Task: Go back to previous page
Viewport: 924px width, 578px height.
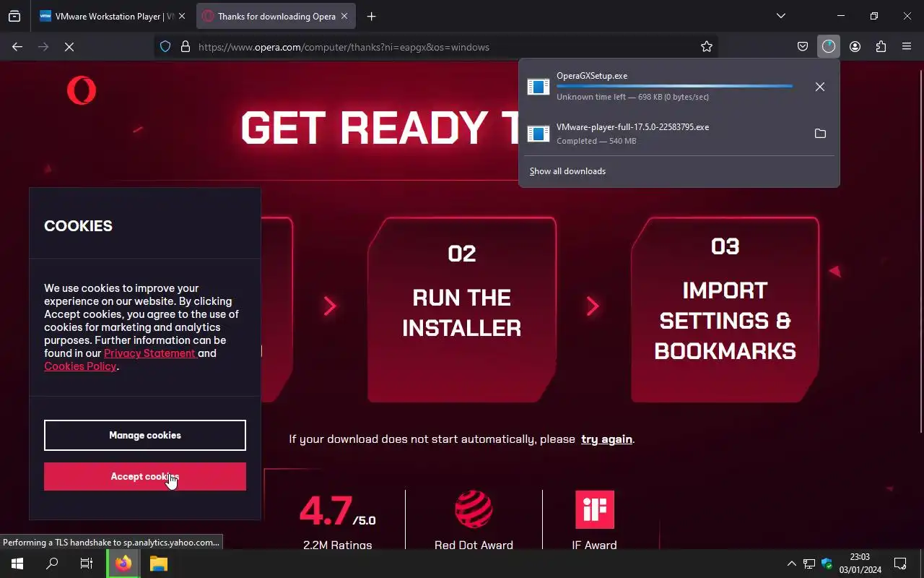Action: [17, 47]
